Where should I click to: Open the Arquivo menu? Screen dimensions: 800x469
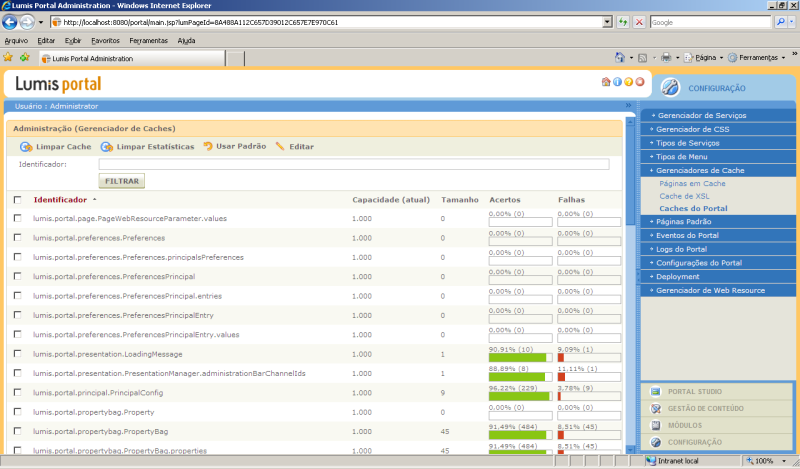pyautogui.click(x=16, y=40)
